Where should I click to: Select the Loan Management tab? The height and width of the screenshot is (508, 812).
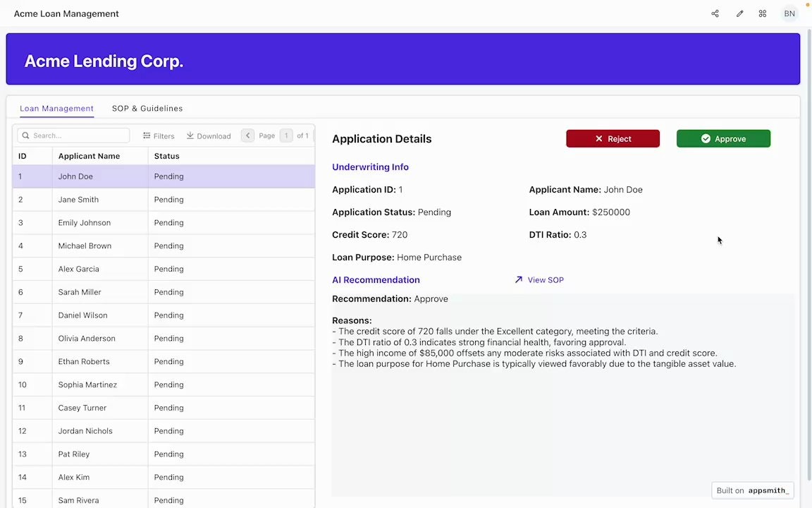point(56,108)
